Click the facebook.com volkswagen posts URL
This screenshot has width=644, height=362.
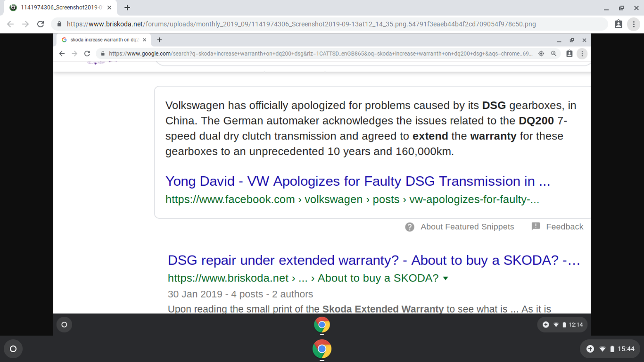(x=352, y=199)
